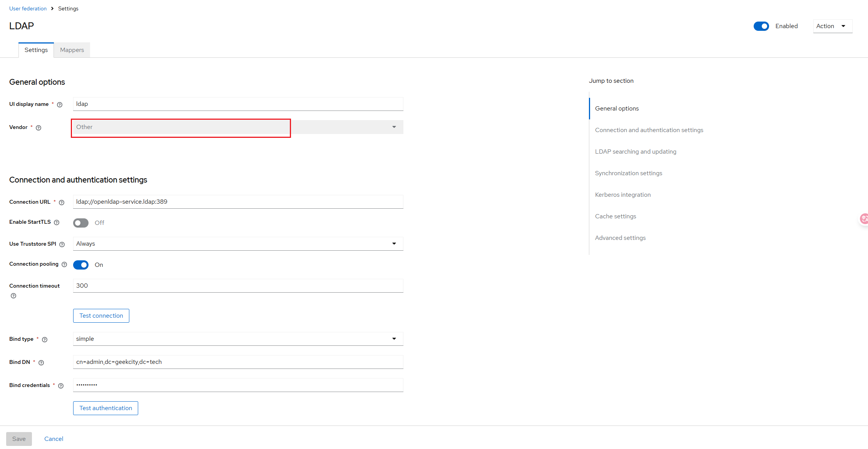Image resolution: width=868 pixels, height=449 pixels.
Task: Click Enable StartTLS help icon
Action: [57, 223]
